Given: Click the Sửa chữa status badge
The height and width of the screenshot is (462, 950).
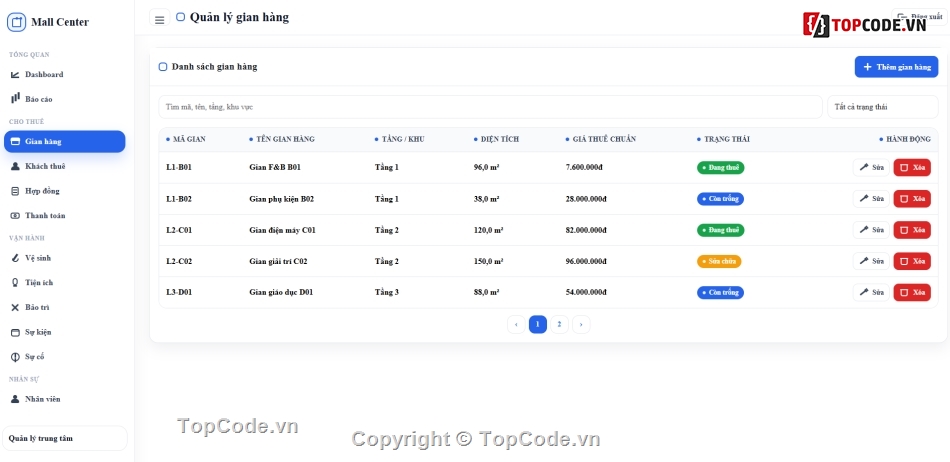Looking at the screenshot, I should (719, 262).
